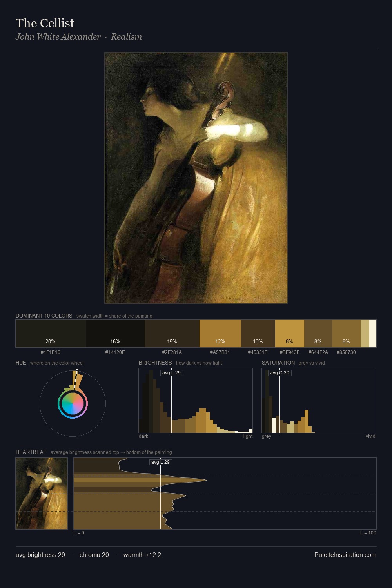Click caption 'how dark vs how light'
This screenshot has height=588, width=392.
click(x=199, y=363)
